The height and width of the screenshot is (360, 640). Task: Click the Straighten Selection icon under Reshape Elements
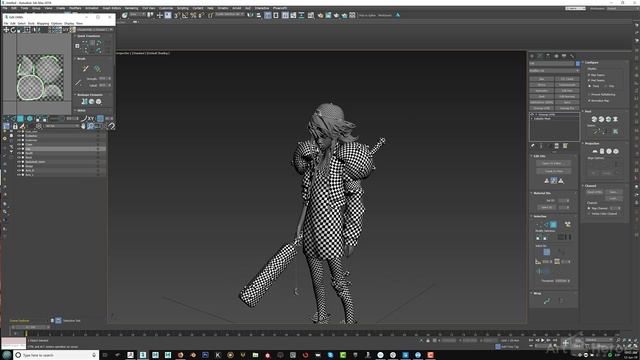[84, 101]
